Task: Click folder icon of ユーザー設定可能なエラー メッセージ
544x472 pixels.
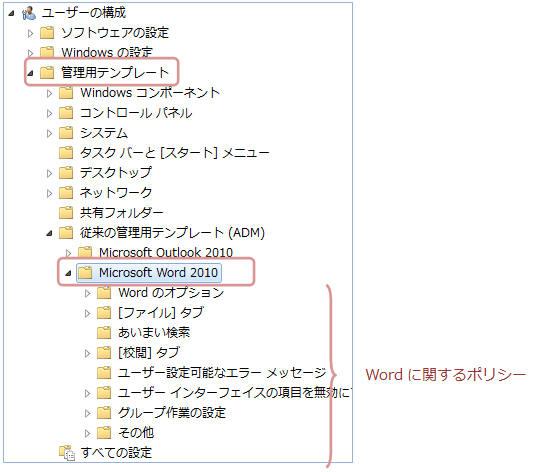Action: click(104, 373)
